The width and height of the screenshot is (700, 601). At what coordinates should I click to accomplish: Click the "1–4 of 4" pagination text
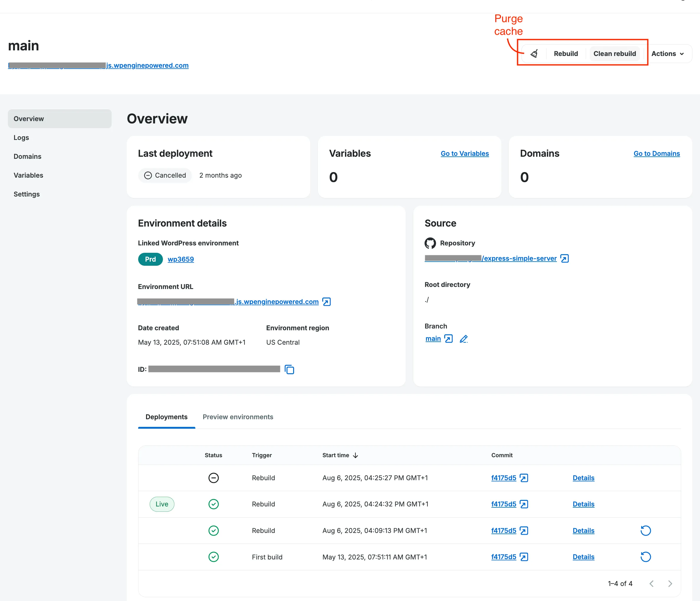[x=620, y=583]
